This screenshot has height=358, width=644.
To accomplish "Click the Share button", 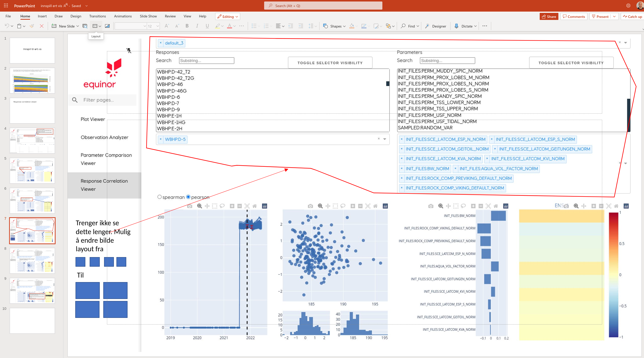I will point(549,16).
